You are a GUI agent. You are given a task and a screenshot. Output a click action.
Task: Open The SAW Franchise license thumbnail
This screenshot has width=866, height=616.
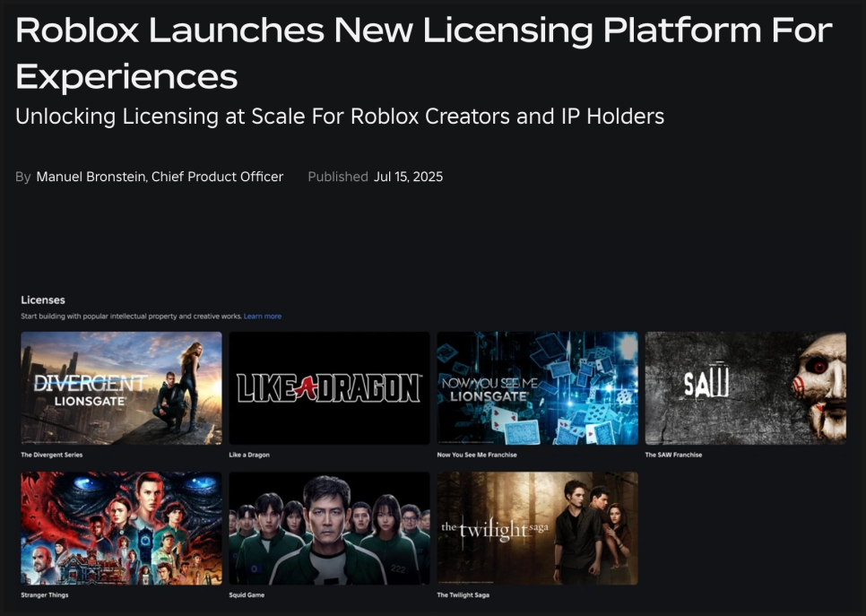pos(746,388)
